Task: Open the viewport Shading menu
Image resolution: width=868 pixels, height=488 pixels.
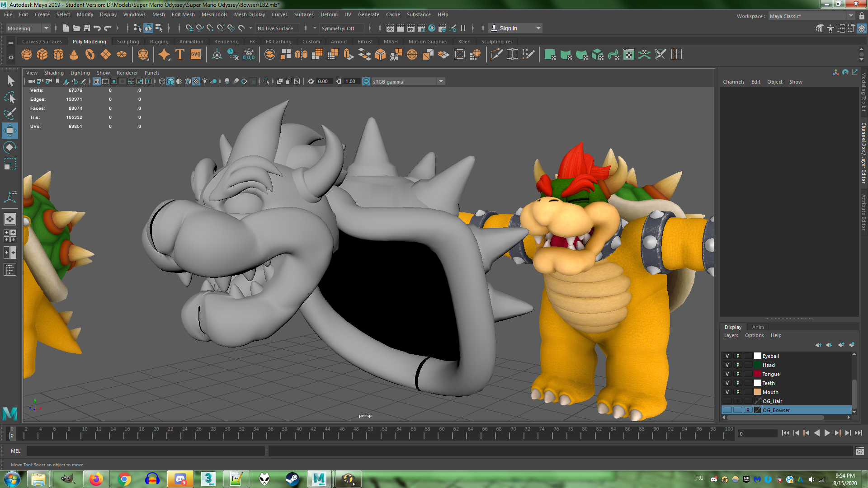Action: (54, 73)
